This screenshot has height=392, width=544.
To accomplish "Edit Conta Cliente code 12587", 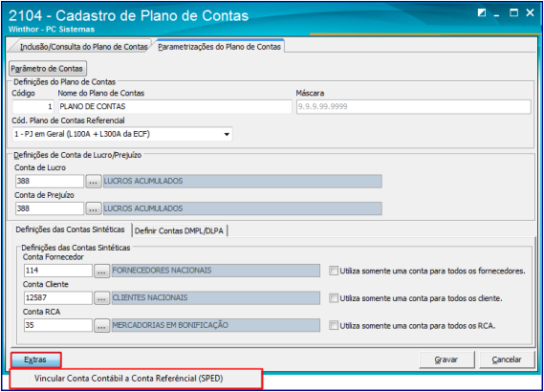I will coord(58,298).
